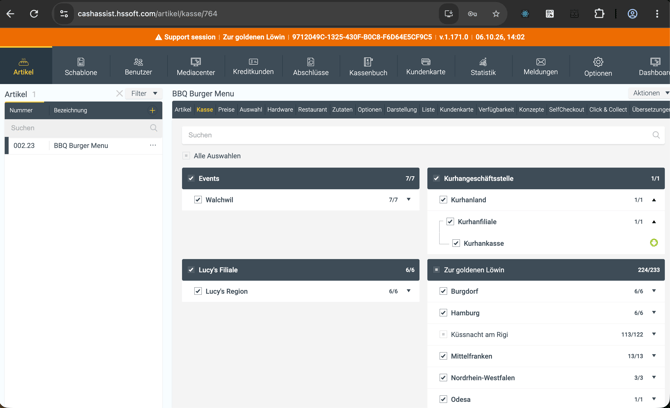Open the Statistik module

click(x=483, y=67)
